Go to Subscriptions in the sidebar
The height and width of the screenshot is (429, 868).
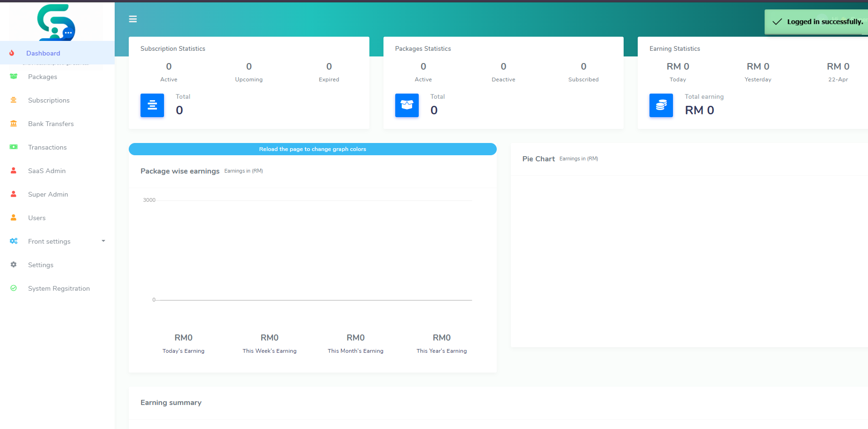(49, 100)
